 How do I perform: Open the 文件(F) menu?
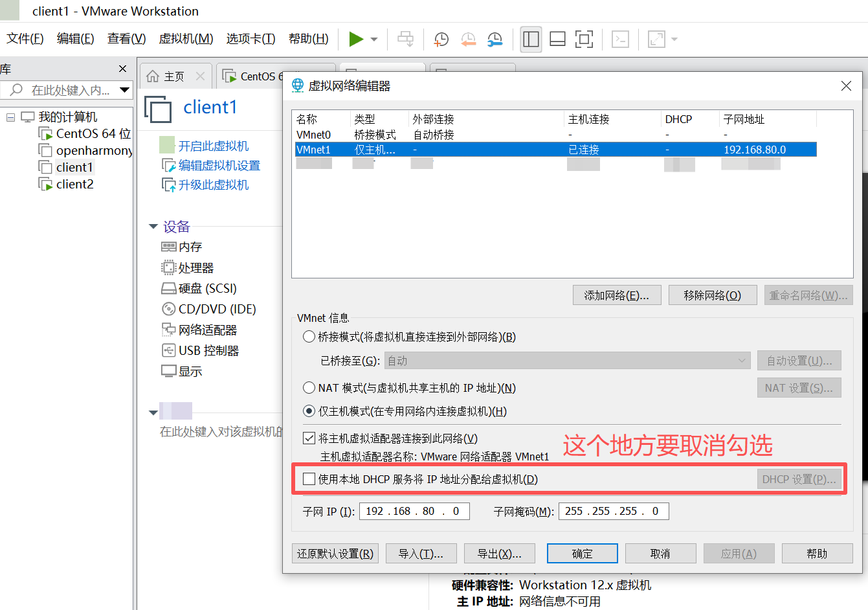click(x=25, y=39)
